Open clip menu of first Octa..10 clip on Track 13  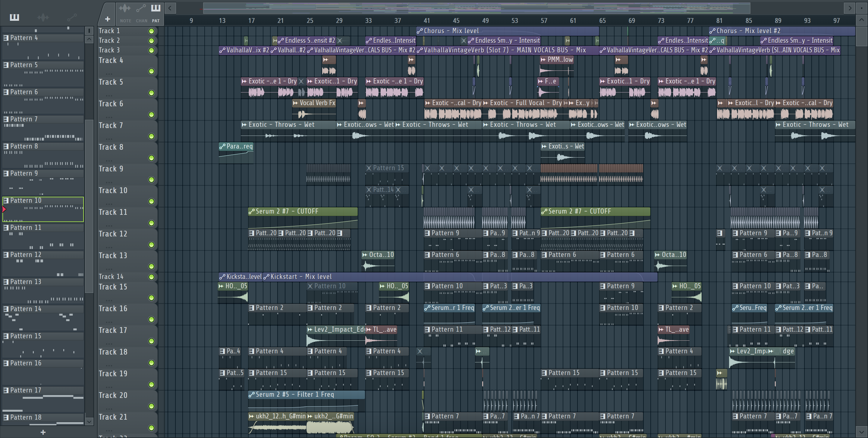click(365, 255)
